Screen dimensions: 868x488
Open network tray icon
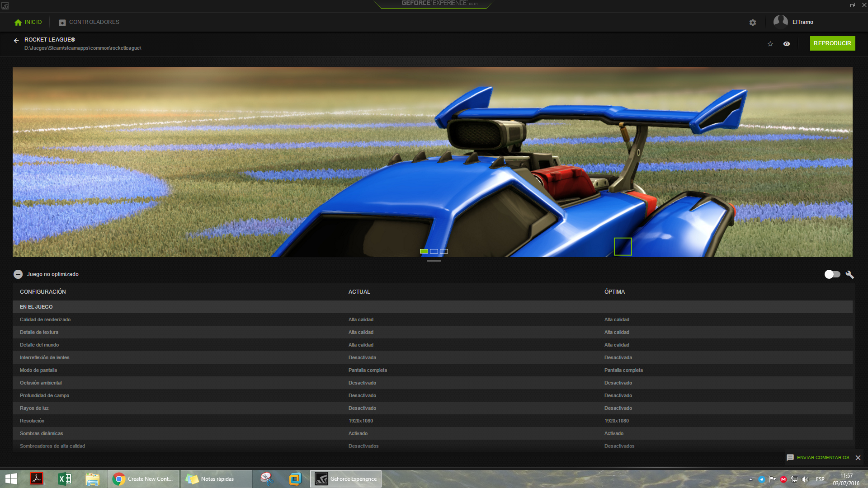pyautogui.click(x=794, y=479)
